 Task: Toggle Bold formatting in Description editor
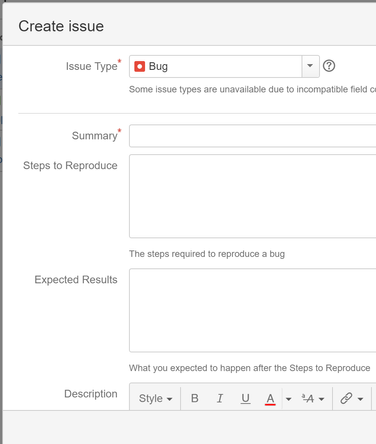point(195,398)
